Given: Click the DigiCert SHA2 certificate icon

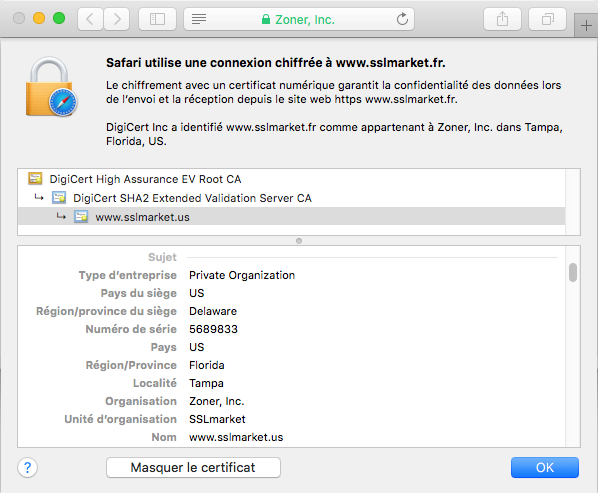Looking at the screenshot, I should click(59, 198).
